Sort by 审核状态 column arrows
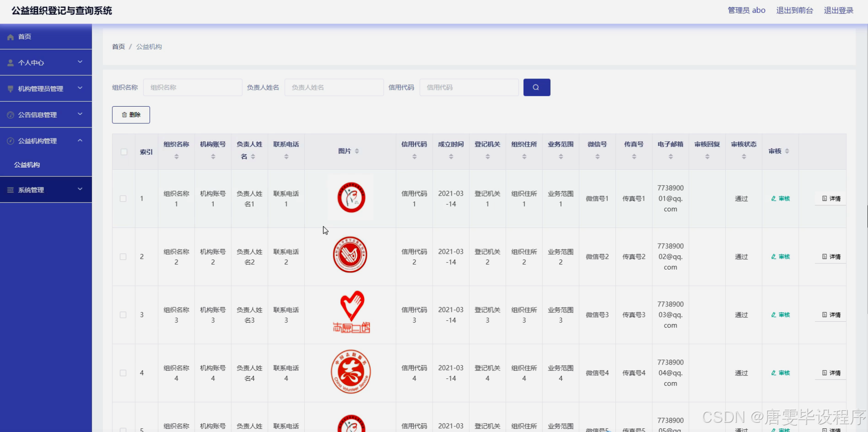The width and height of the screenshot is (868, 432). click(x=744, y=157)
